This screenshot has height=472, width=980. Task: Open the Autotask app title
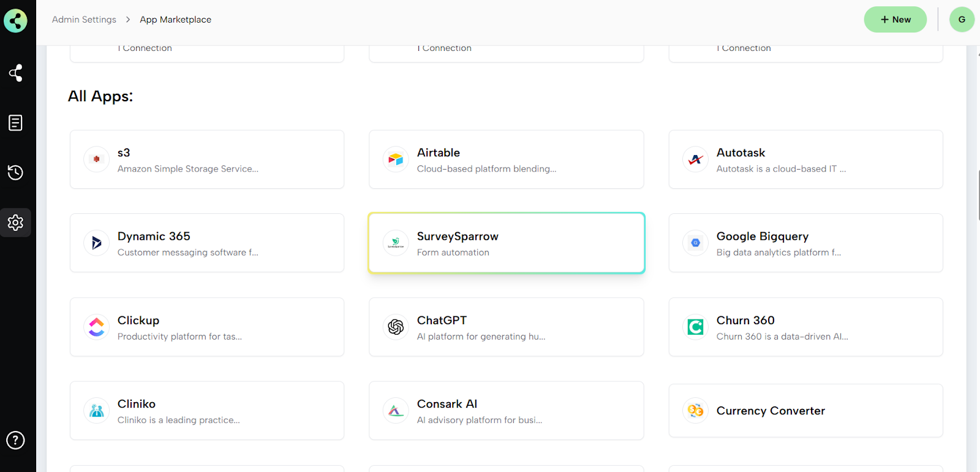click(x=741, y=153)
